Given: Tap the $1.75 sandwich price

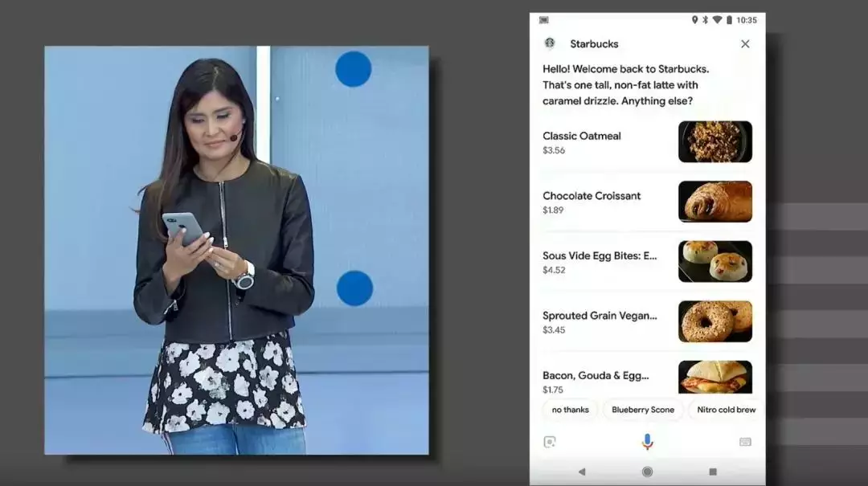Looking at the screenshot, I should tap(553, 390).
